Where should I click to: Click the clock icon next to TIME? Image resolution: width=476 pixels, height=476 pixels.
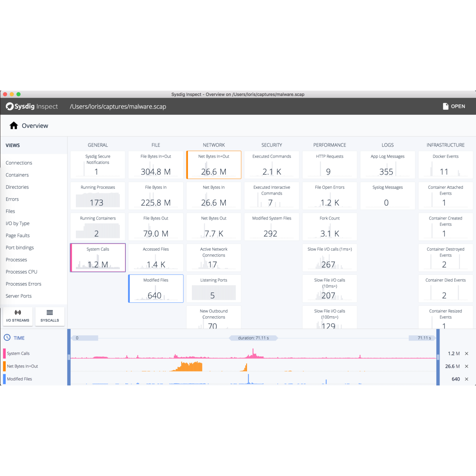click(7, 338)
